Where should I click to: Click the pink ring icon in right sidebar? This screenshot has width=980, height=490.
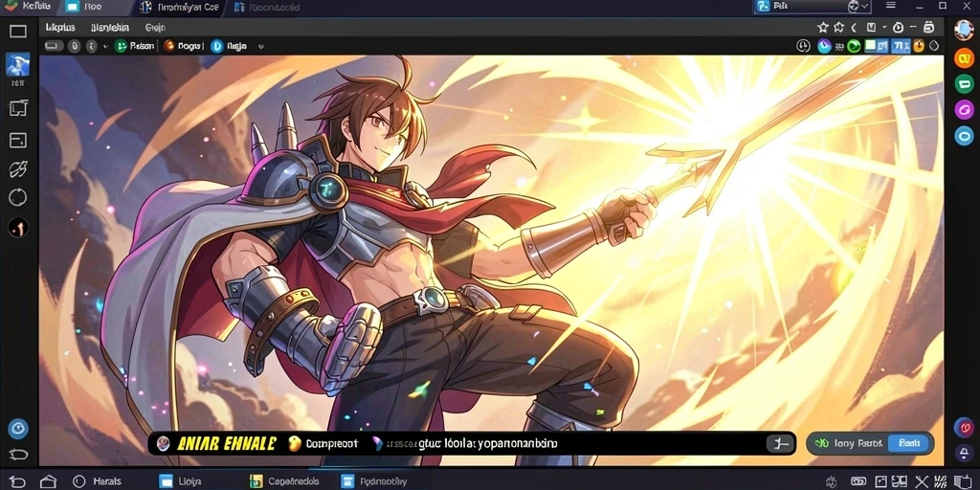click(964, 109)
